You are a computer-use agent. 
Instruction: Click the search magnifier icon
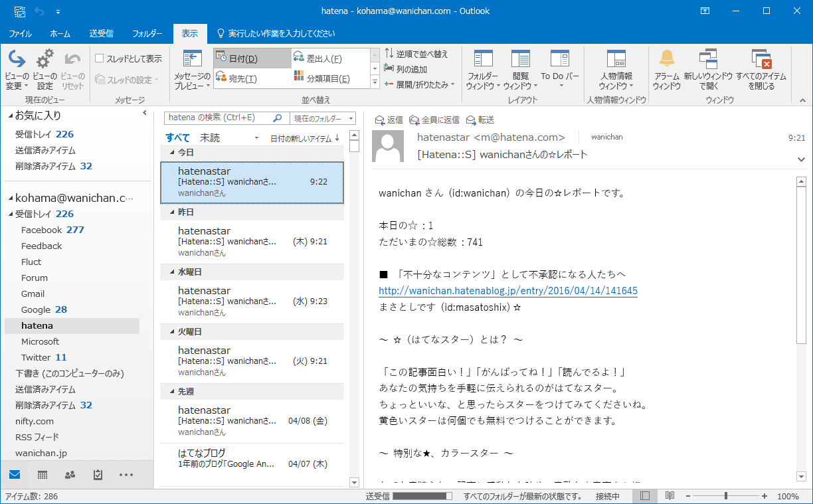click(x=278, y=118)
